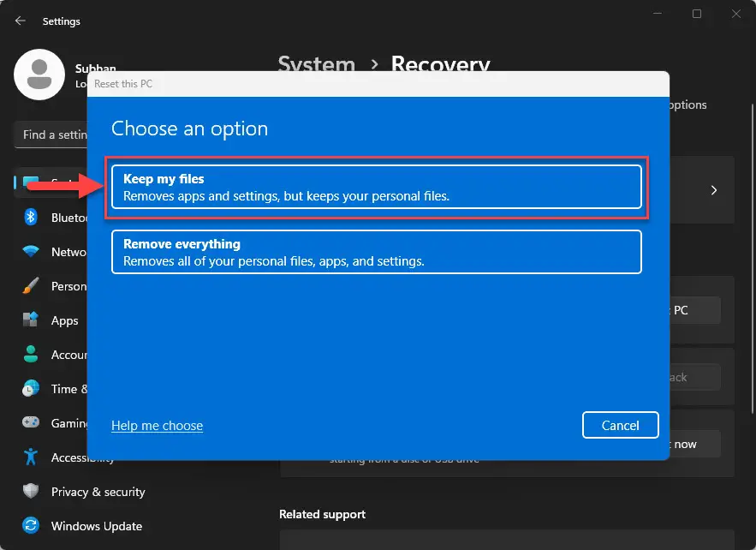The width and height of the screenshot is (756, 550).
Task: Expand the chevron arrow on the right panel
Action: pyautogui.click(x=714, y=190)
